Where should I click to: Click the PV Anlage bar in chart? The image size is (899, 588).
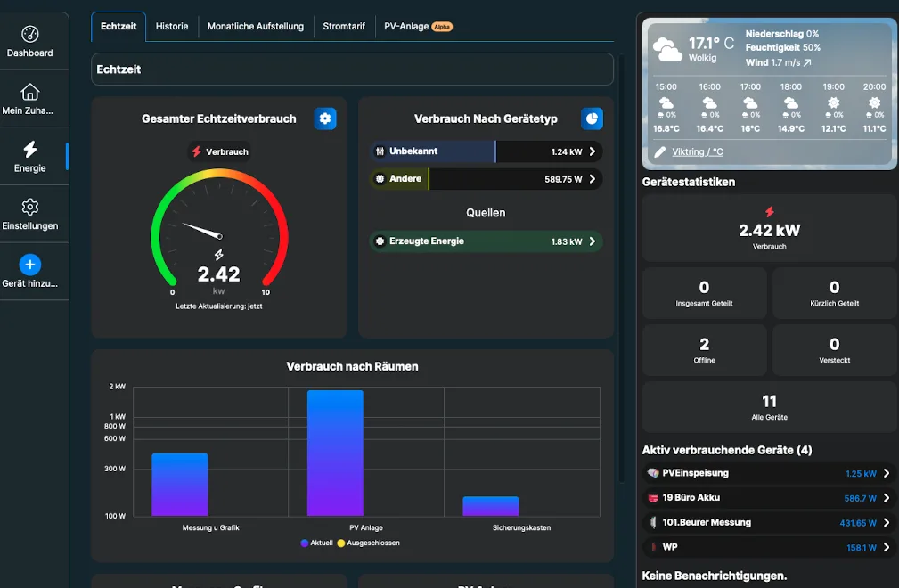coord(335,453)
